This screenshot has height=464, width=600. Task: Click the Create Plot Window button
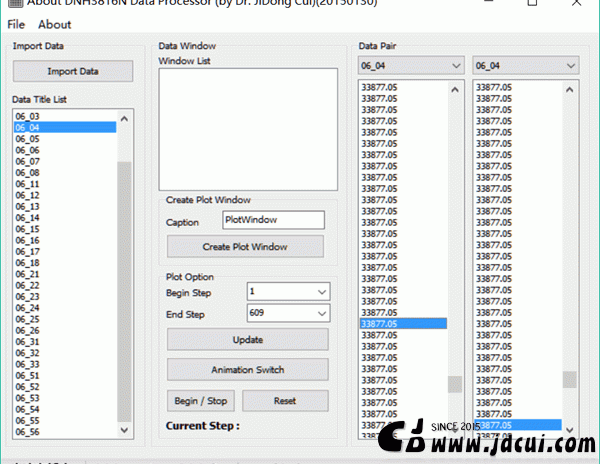(245, 246)
